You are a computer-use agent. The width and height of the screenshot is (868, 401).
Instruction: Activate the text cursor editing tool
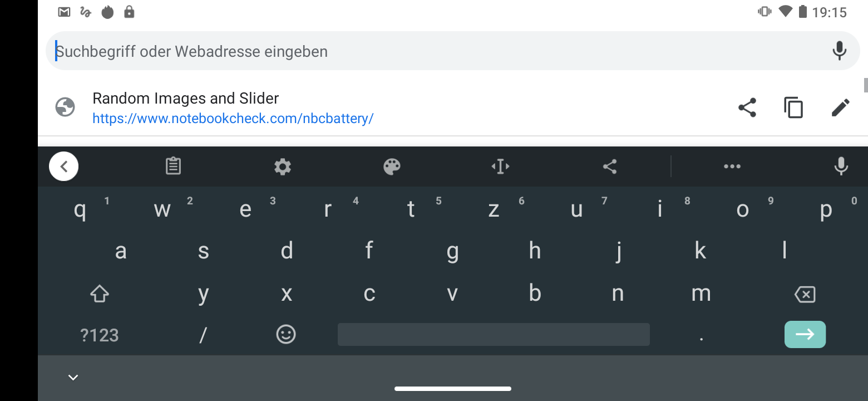500,166
